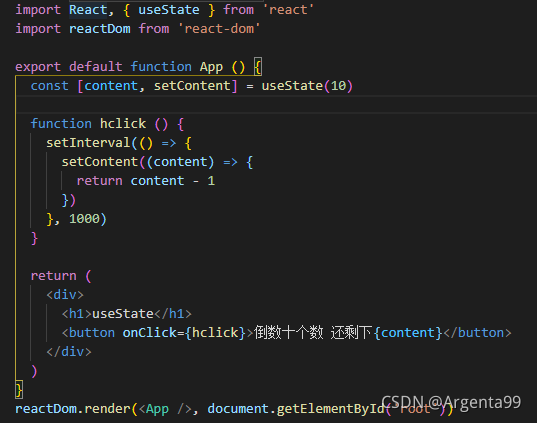The width and height of the screenshot is (537, 423).
Task: Click setContent call inside setInterval
Action: coord(100,162)
